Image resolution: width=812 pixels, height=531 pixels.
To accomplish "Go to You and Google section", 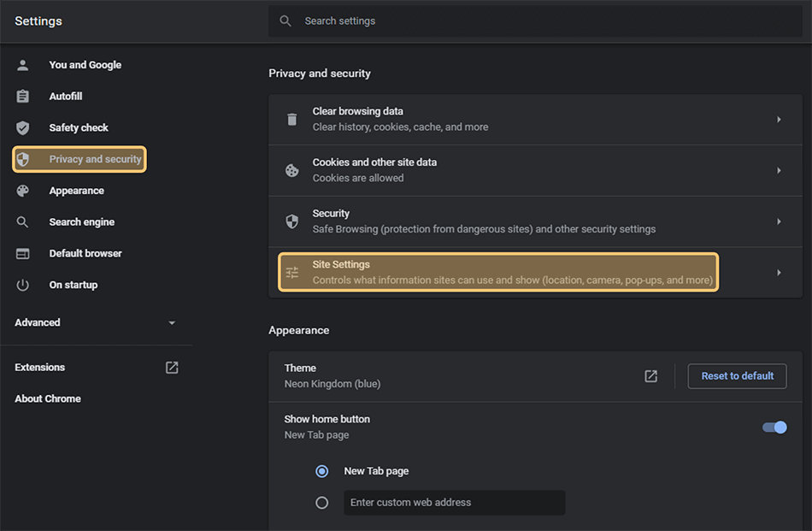I will tap(85, 65).
